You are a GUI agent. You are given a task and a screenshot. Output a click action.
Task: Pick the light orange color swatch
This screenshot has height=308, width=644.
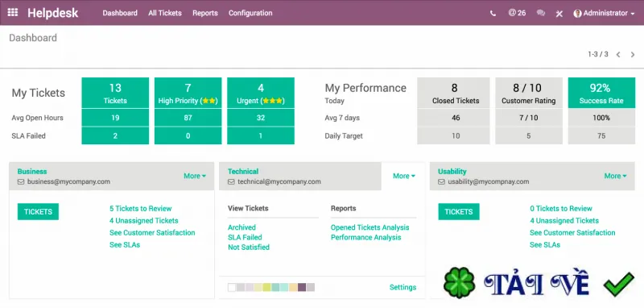point(293,287)
